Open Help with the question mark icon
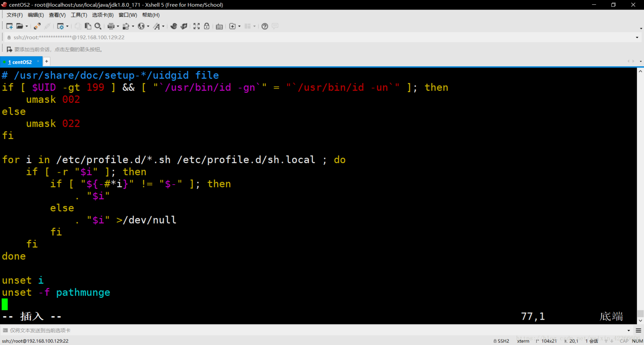This screenshot has width=644, height=345. [x=265, y=26]
